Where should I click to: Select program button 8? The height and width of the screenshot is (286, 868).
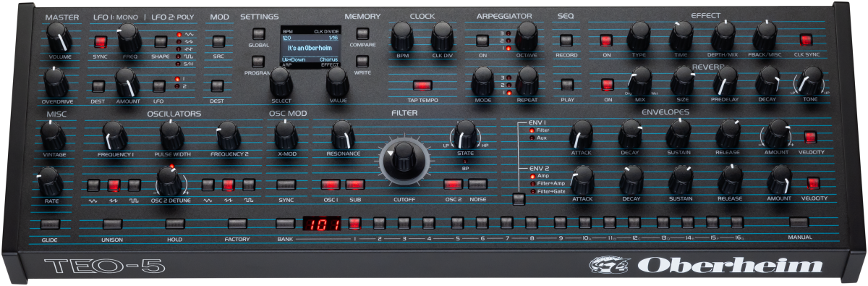532,222
